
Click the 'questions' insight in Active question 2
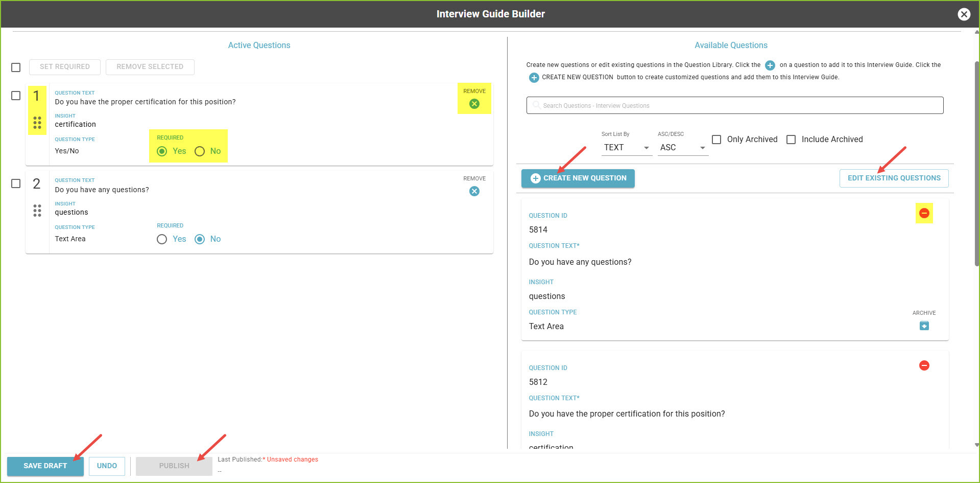click(x=71, y=213)
